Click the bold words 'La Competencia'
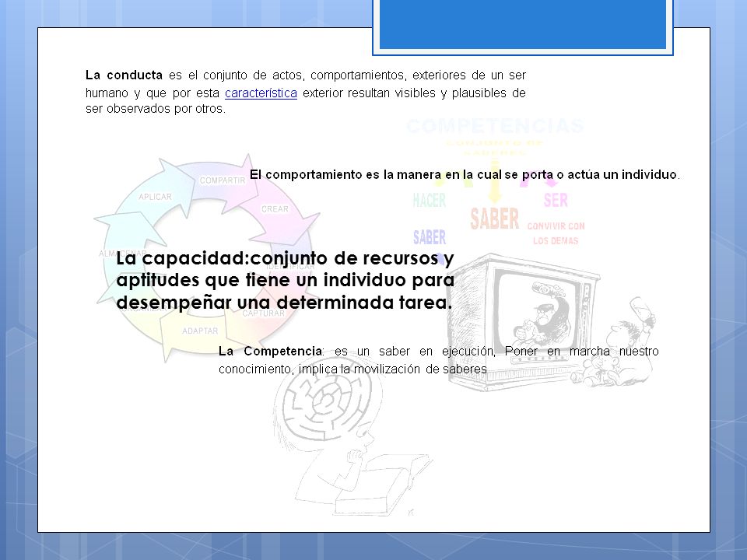 (270, 352)
